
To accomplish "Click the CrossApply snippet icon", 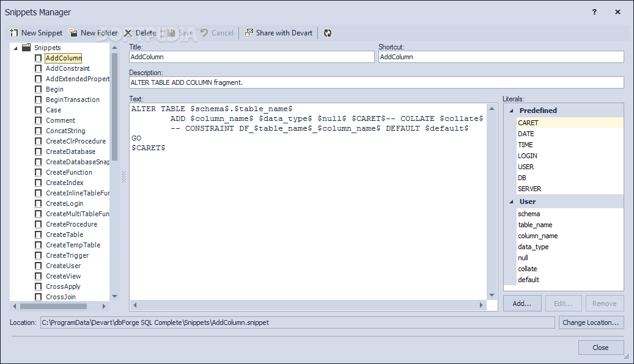I will point(39,286).
